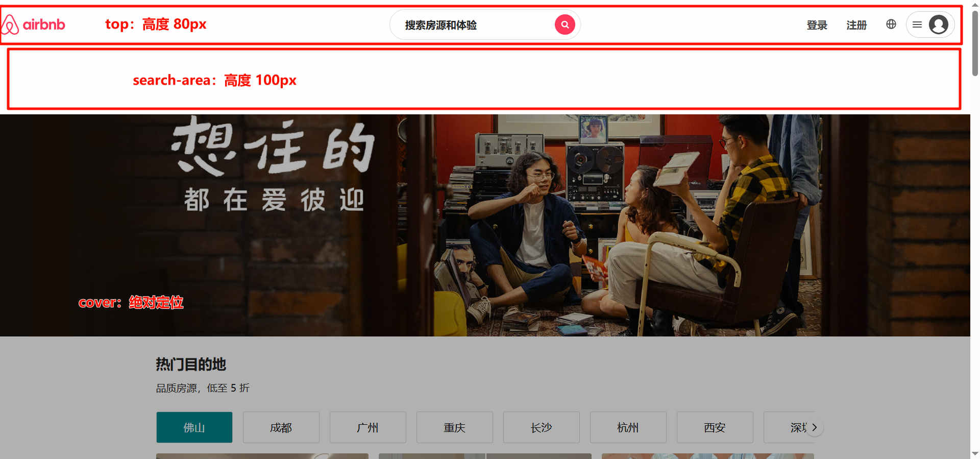Switch to the 成都 city tab

[x=281, y=427]
